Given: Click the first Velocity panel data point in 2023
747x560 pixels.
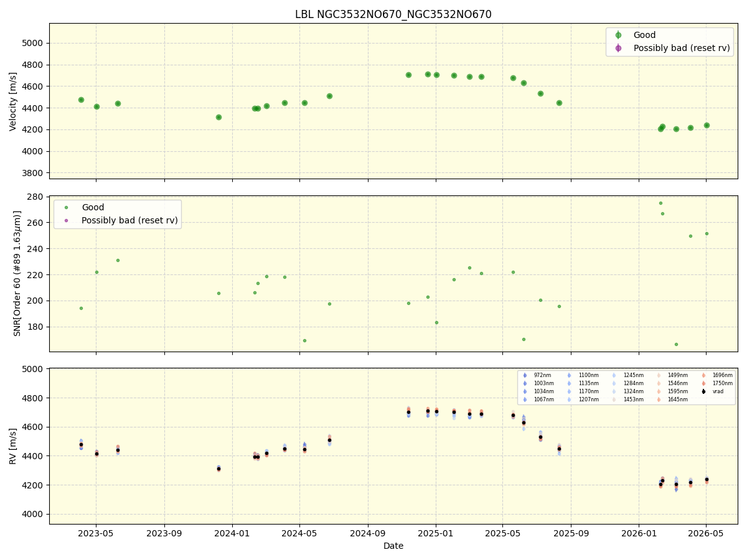Looking at the screenshot, I should click(x=81, y=100).
